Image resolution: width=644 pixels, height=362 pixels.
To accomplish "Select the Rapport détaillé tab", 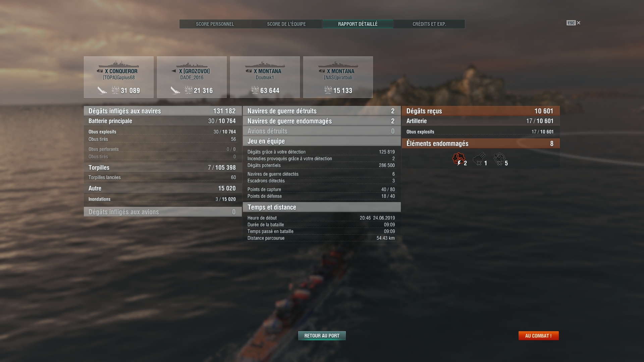I will pos(358,24).
